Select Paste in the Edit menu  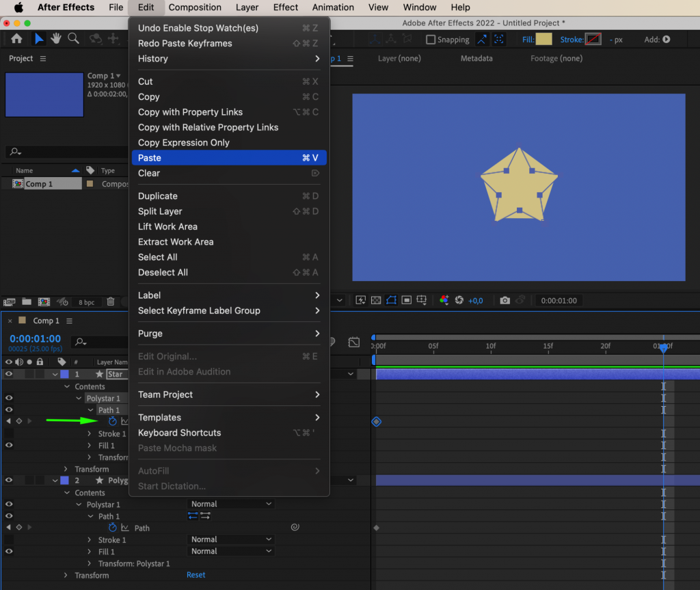coord(148,157)
